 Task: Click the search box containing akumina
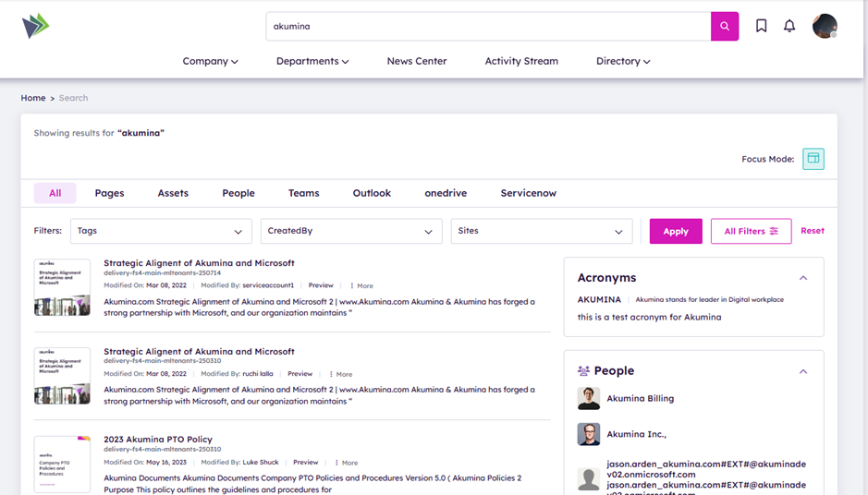point(488,27)
